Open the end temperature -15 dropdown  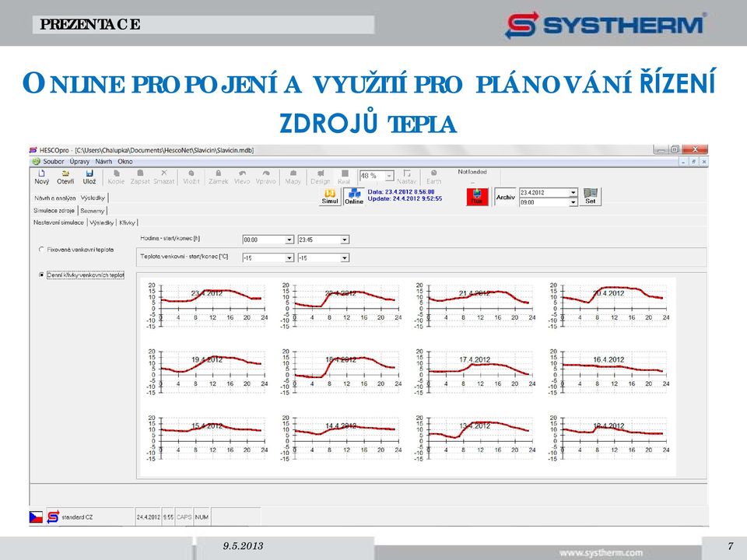point(345,257)
